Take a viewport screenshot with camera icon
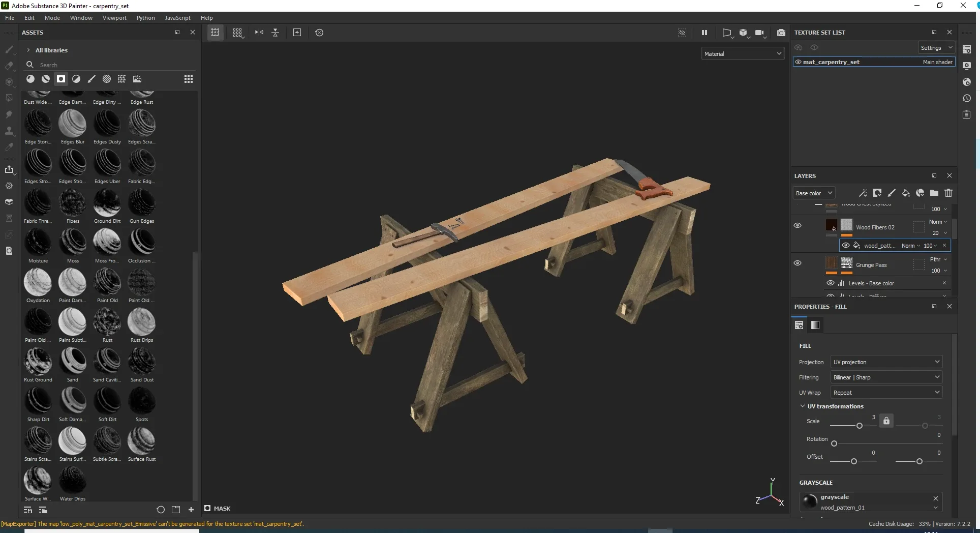This screenshot has height=533, width=980. pos(781,33)
